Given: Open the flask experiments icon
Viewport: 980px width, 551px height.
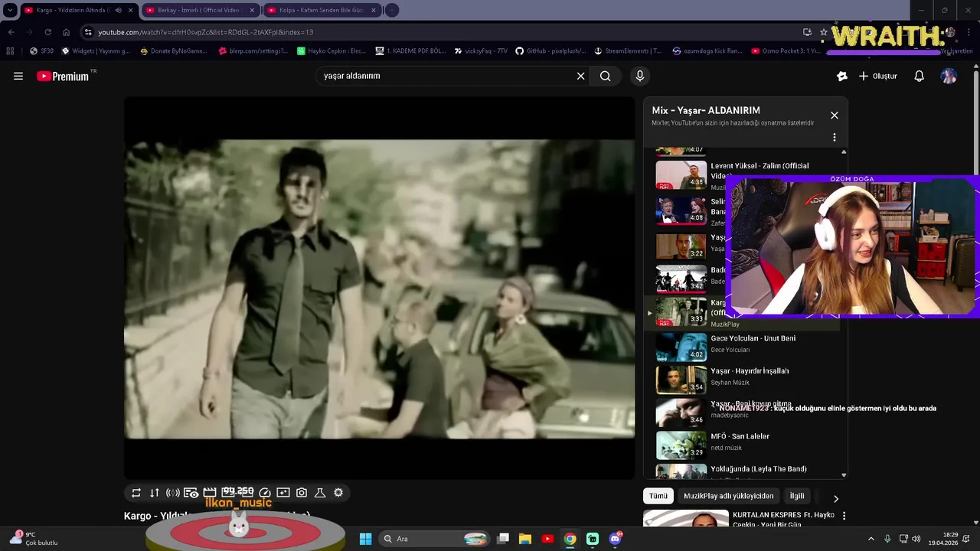Looking at the screenshot, I should pyautogui.click(x=320, y=493).
